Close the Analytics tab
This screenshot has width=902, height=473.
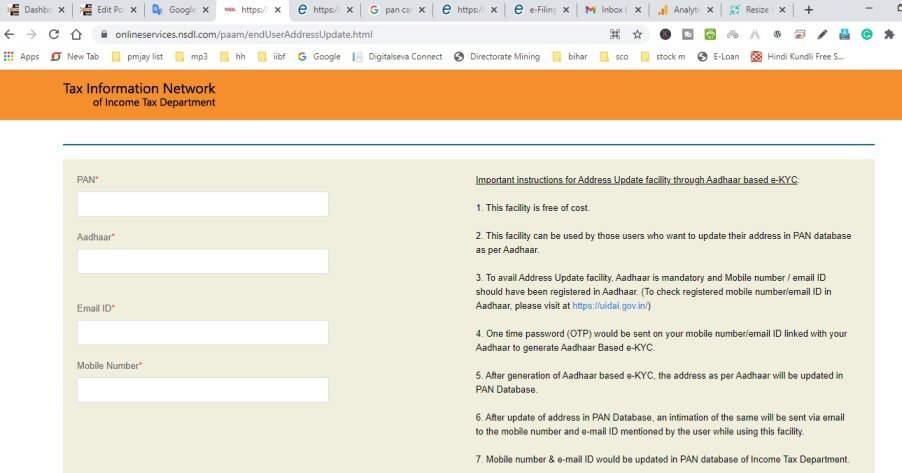[x=710, y=10]
